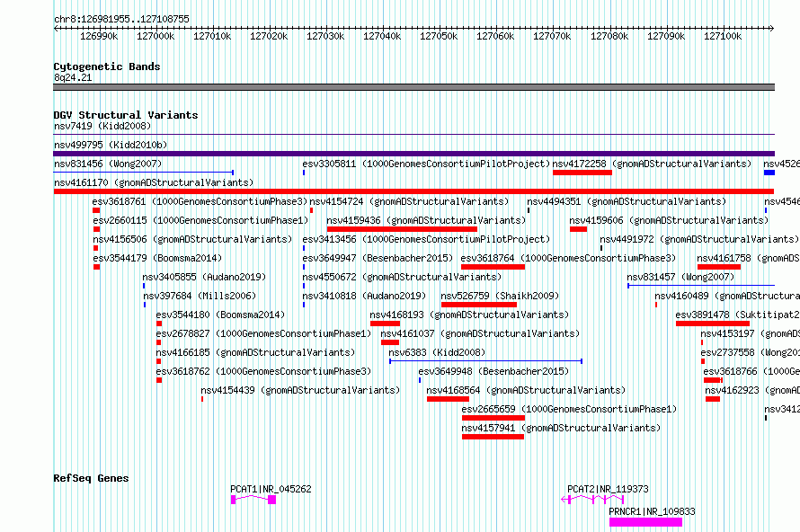Click nsv4161758 variant label
The height and width of the screenshot is (532, 800).
point(749,258)
